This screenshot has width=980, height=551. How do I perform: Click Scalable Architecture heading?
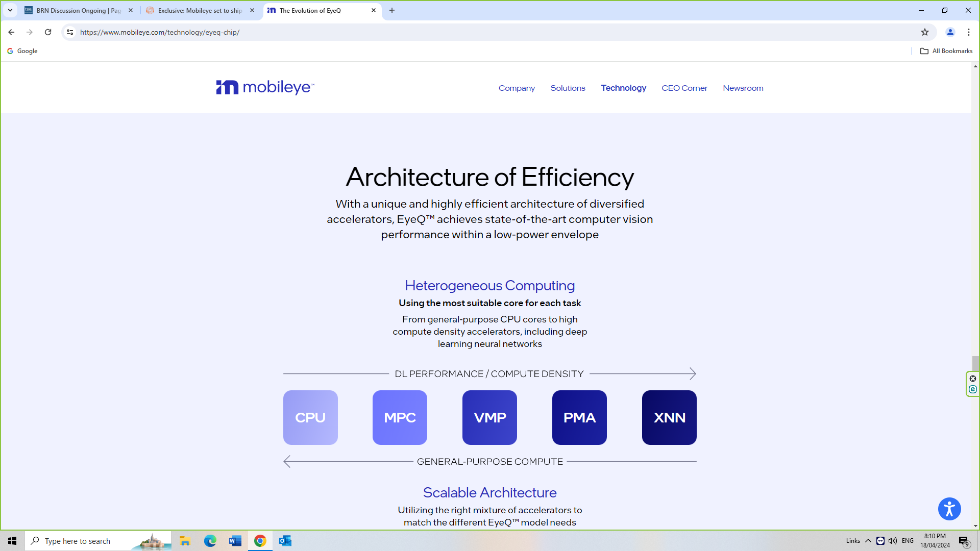pyautogui.click(x=489, y=492)
